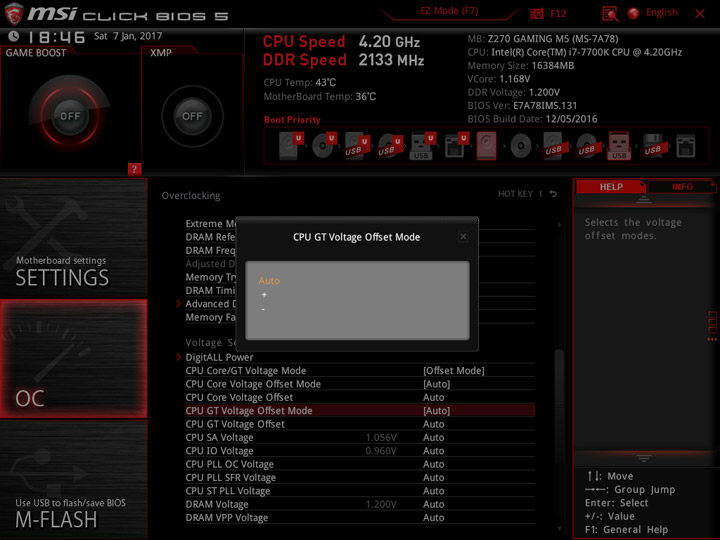The image size is (720, 540).
Task: Switch to EZ Mode (F7)
Action: point(449,11)
